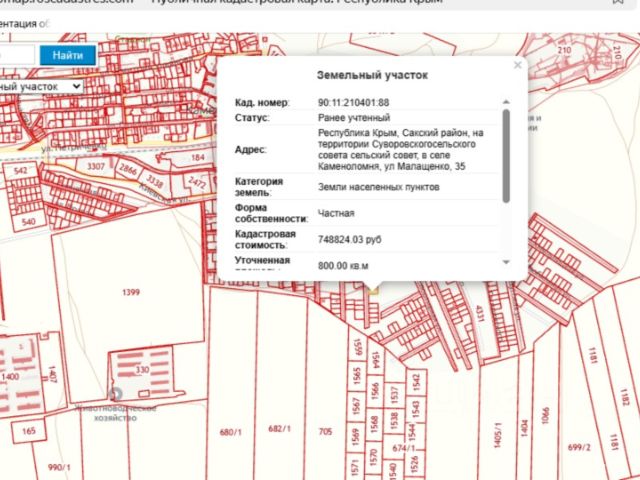The image size is (640, 480).
Task: Click the address value in popup
Action: click(x=400, y=149)
